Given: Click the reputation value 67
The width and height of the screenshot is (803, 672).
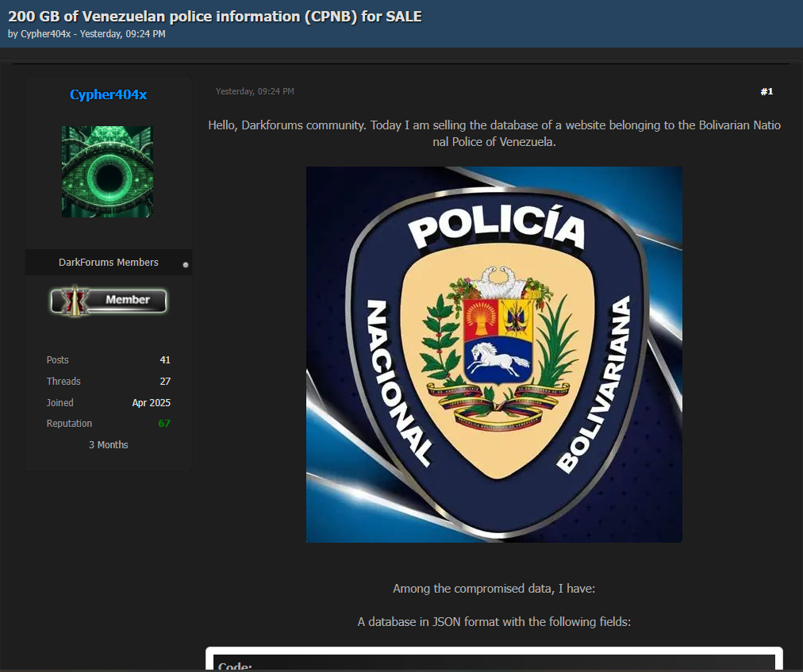Looking at the screenshot, I should point(164,423).
